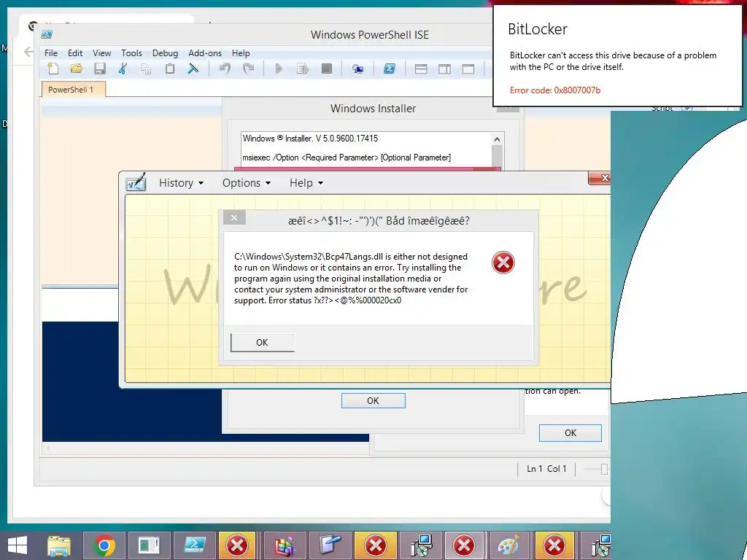747x560 pixels.
Task: Click the Math Input Panel pen icon
Action: point(136,183)
